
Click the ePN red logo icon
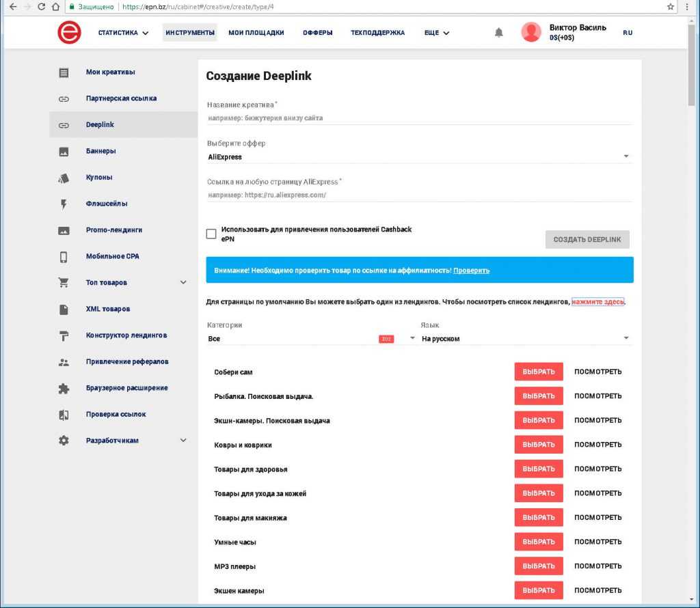click(x=69, y=33)
